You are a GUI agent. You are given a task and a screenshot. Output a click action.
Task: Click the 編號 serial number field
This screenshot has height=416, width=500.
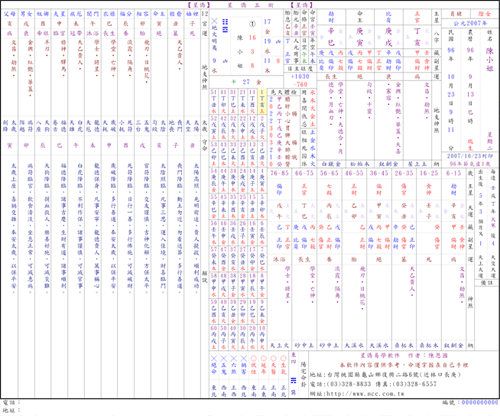(x=470, y=403)
